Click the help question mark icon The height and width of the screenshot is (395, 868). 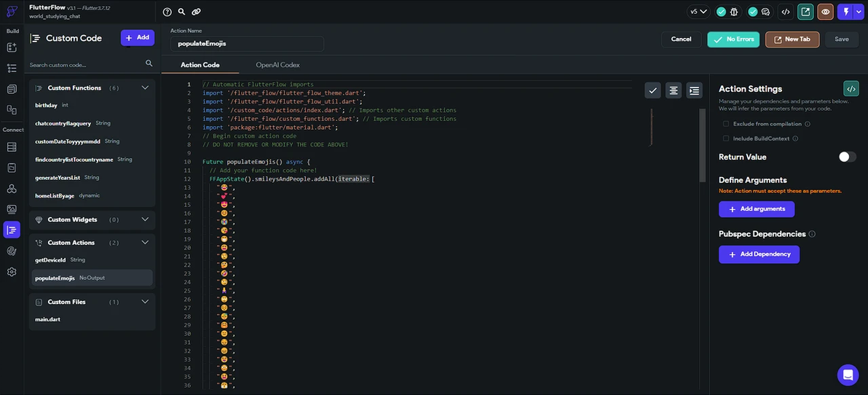tap(167, 12)
